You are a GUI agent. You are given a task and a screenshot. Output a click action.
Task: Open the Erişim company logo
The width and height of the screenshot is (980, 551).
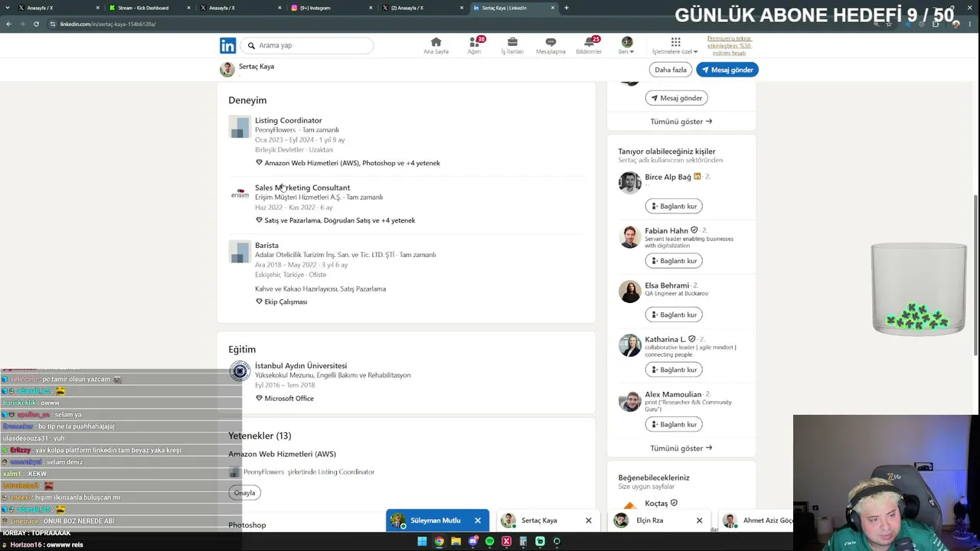point(240,194)
